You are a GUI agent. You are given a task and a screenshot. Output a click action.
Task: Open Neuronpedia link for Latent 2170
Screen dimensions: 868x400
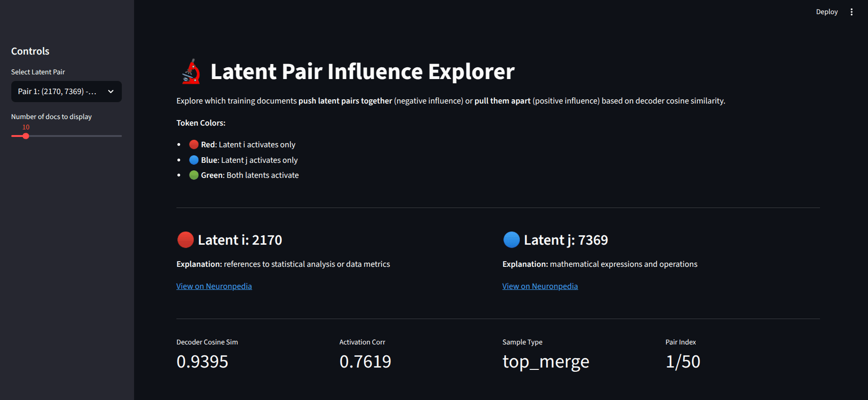tap(214, 286)
